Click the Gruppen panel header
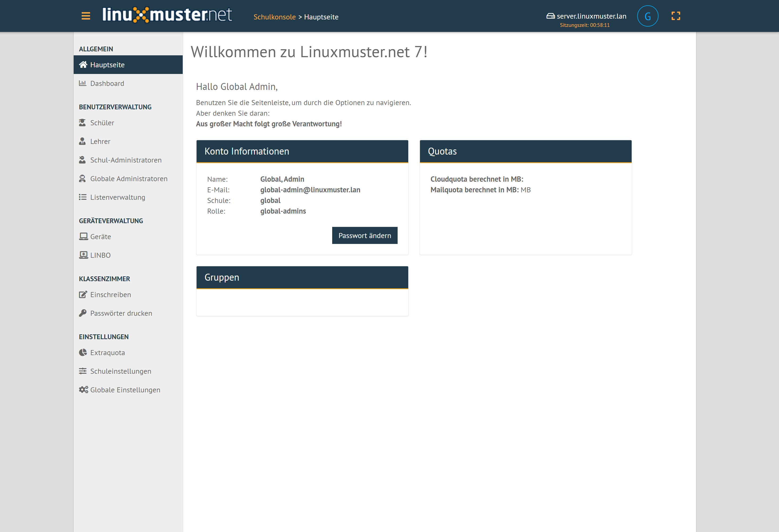The width and height of the screenshot is (779, 532). pyautogui.click(x=302, y=277)
